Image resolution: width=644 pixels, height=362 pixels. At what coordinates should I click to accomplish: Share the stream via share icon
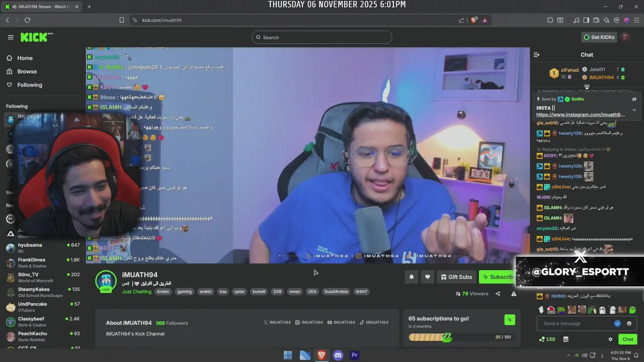coord(498,294)
